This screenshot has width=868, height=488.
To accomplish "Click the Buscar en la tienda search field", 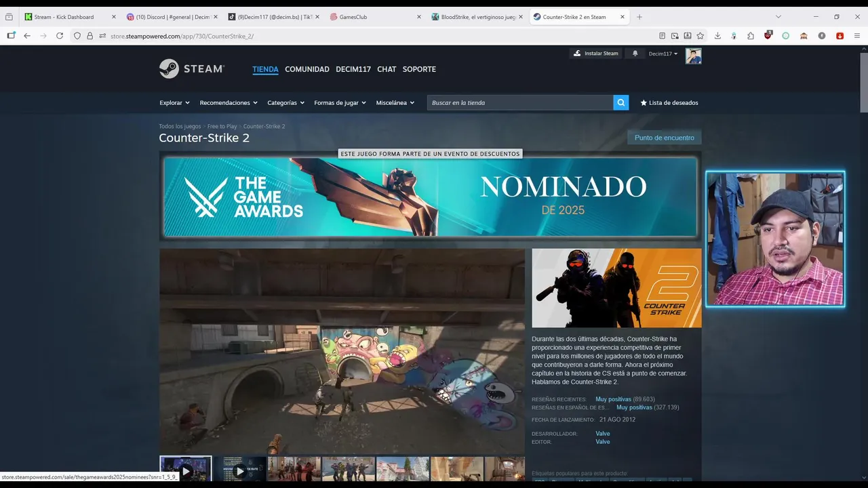I will pyautogui.click(x=520, y=102).
